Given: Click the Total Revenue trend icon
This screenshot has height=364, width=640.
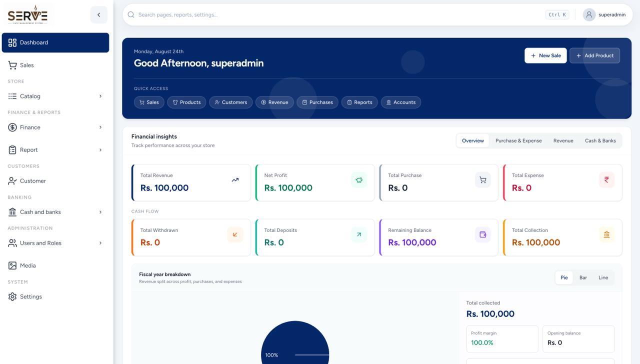Looking at the screenshot, I should pyautogui.click(x=235, y=180).
